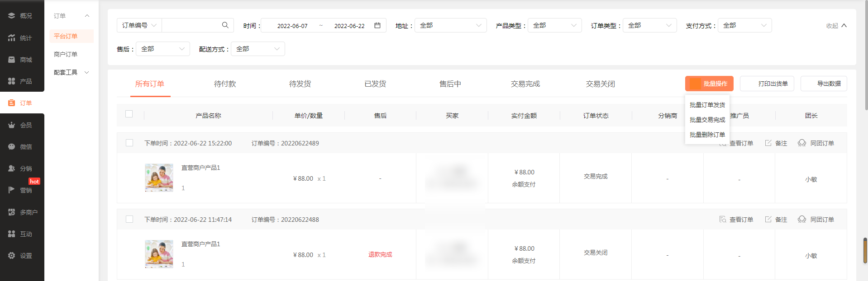Image resolution: width=868 pixels, height=281 pixels.
Task: Switch to the 交易完成 tab
Action: coord(525,84)
